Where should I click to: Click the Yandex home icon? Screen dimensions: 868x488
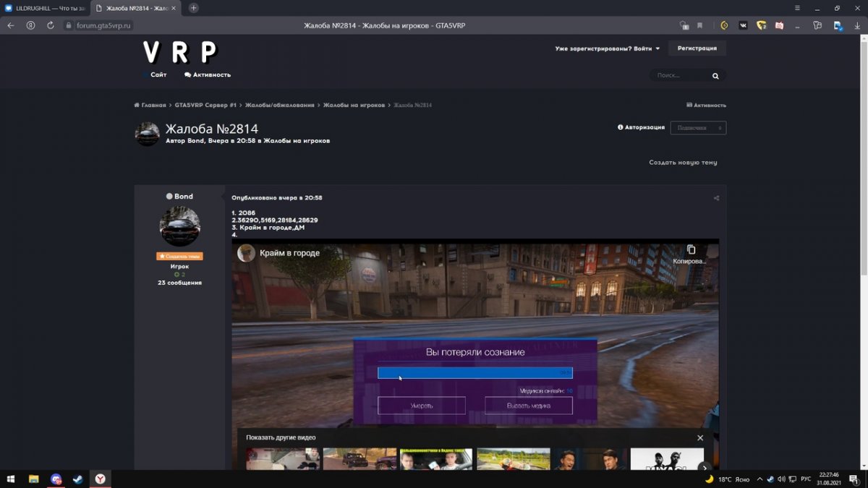point(30,25)
